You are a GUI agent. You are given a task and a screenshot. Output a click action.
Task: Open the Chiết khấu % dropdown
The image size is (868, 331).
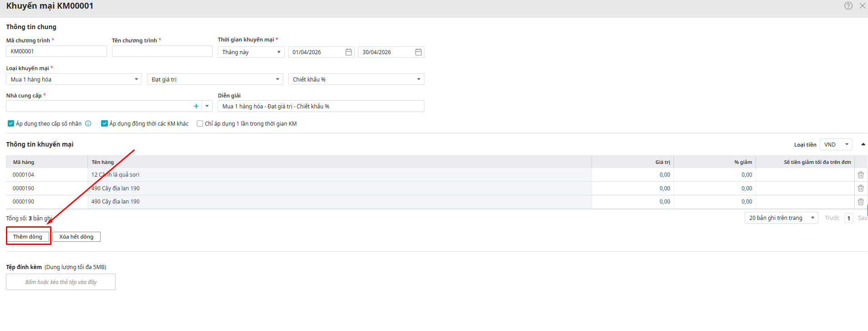[x=356, y=79]
